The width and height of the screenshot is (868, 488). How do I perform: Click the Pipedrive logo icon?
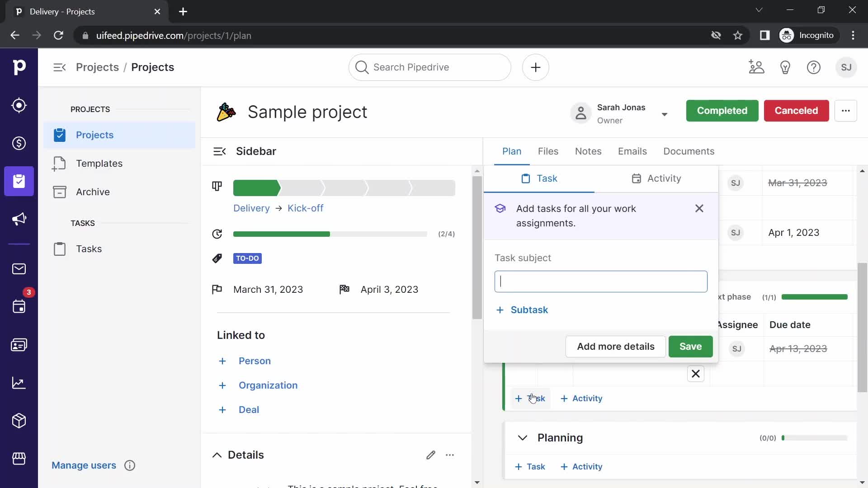click(19, 67)
